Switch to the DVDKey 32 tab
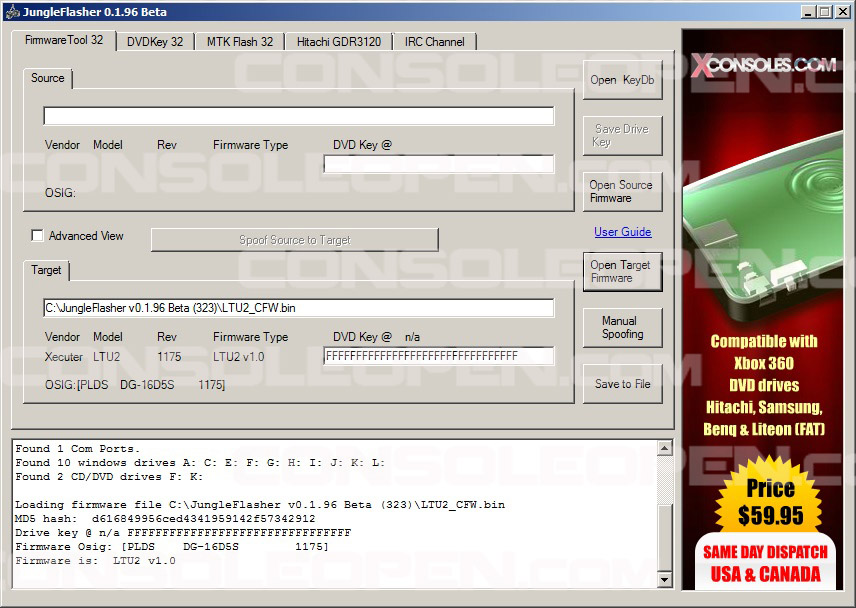This screenshot has height=608, width=856. pyautogui.click(x=154, y=42)
